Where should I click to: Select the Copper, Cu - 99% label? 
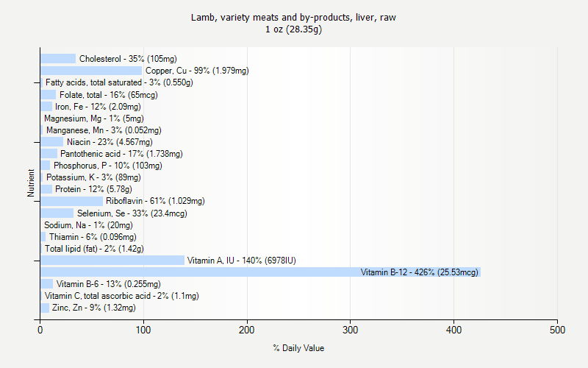(x=197, y=71)
